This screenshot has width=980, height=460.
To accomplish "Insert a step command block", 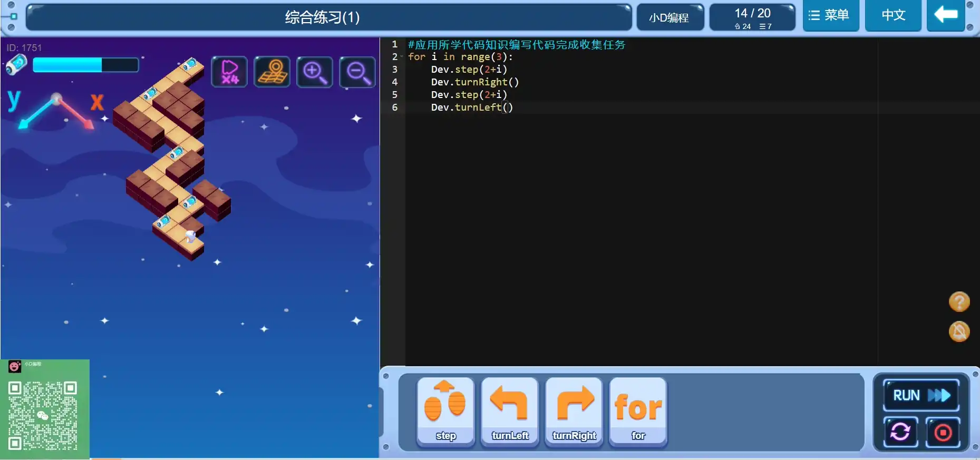I will pos(445,412).
